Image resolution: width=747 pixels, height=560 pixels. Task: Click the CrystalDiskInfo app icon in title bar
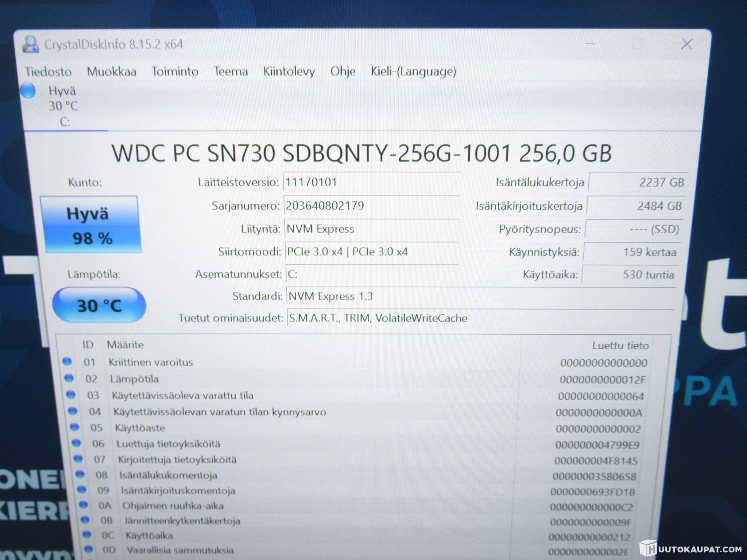(30, 44)
